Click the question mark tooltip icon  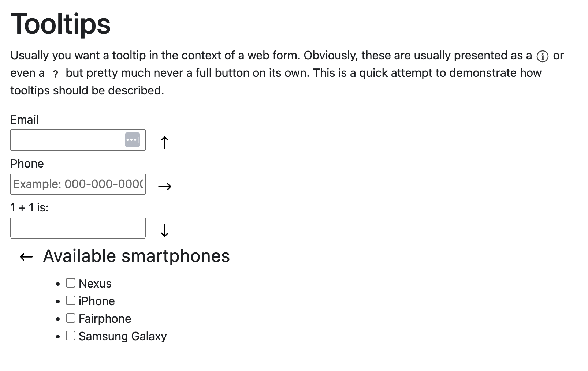(x=55, y=74)
